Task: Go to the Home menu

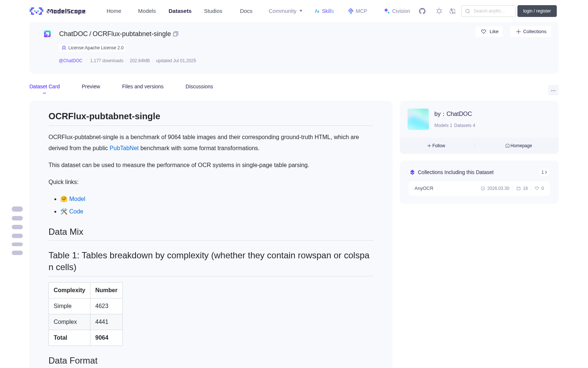Action: click(x=114, y=11)
